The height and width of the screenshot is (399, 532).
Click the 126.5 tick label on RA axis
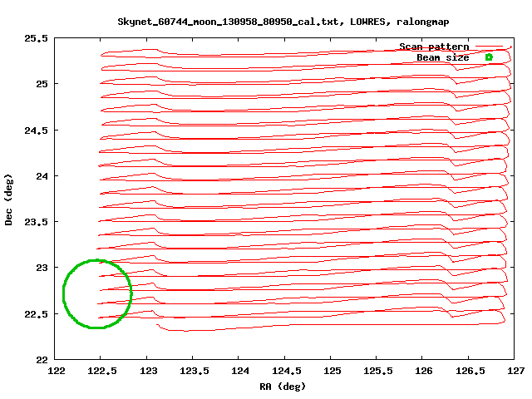(x=470, y=371)
